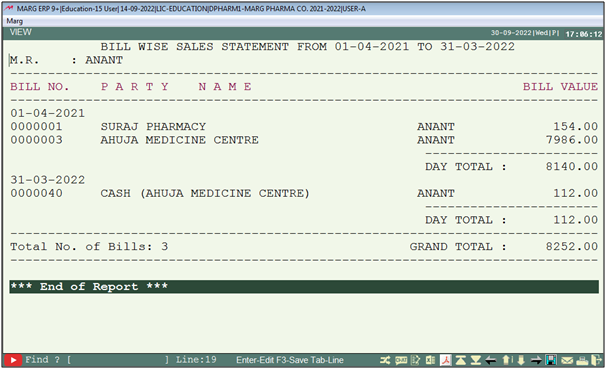Viewport: 607px width, 369px height.
Task: Click the 01-04-2021 date heading
Action: [x=47, y=113]
